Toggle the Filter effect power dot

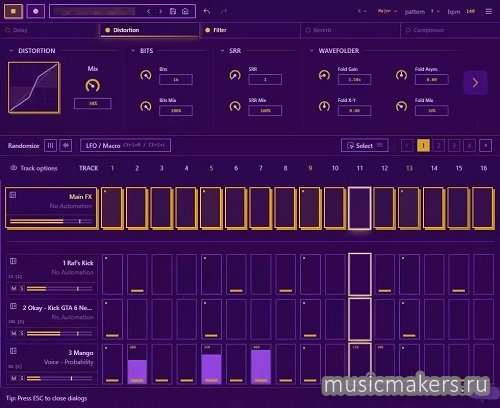(207, 30)
